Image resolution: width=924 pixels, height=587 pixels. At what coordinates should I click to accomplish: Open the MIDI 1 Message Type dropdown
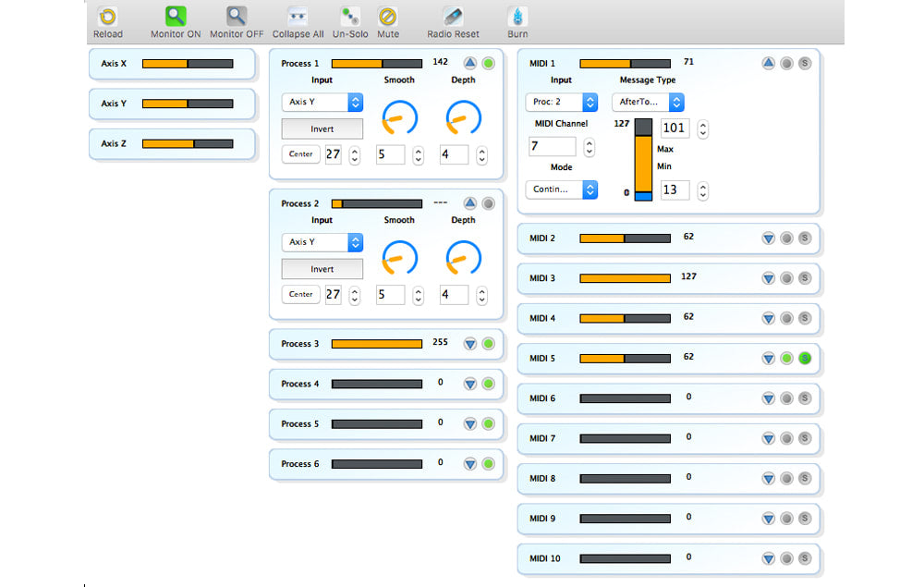(647, 102)
